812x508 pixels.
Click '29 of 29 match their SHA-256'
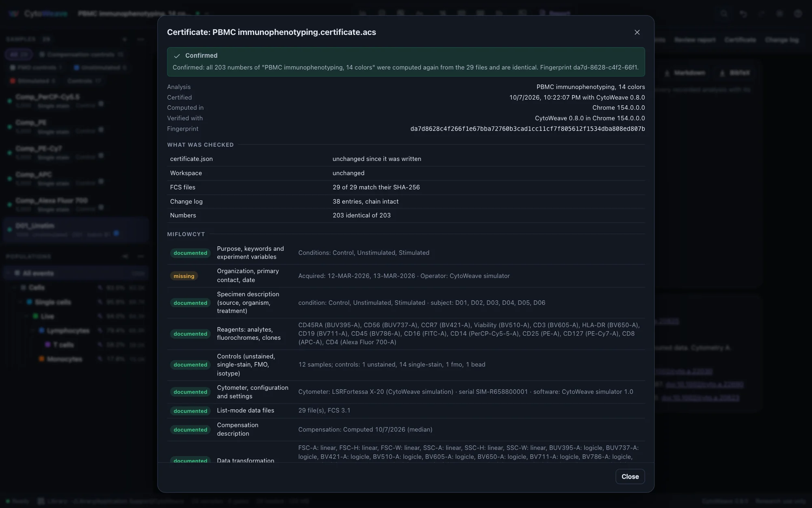(x=376, y=187)
